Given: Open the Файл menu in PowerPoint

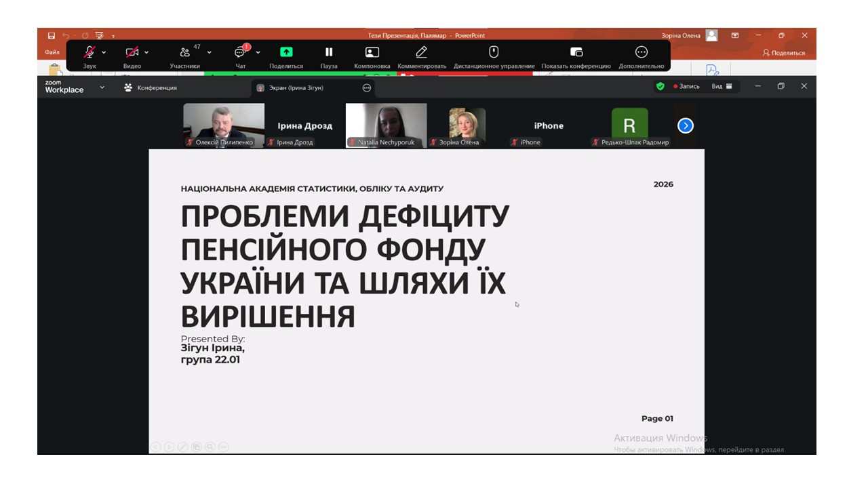Looking at the screenshot, I should 52,52.
